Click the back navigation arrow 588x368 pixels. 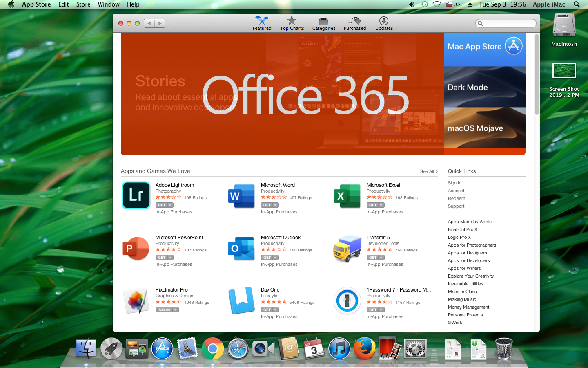click(149, 23)
